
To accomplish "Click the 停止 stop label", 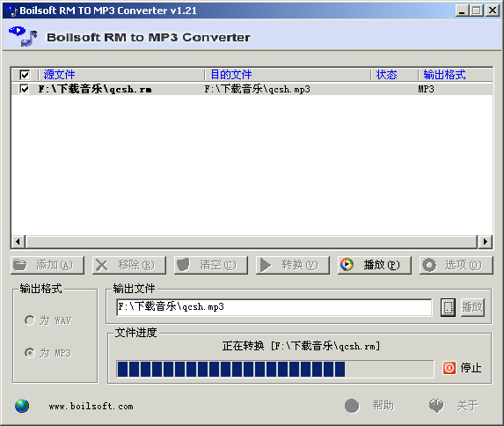I will 471,367.
